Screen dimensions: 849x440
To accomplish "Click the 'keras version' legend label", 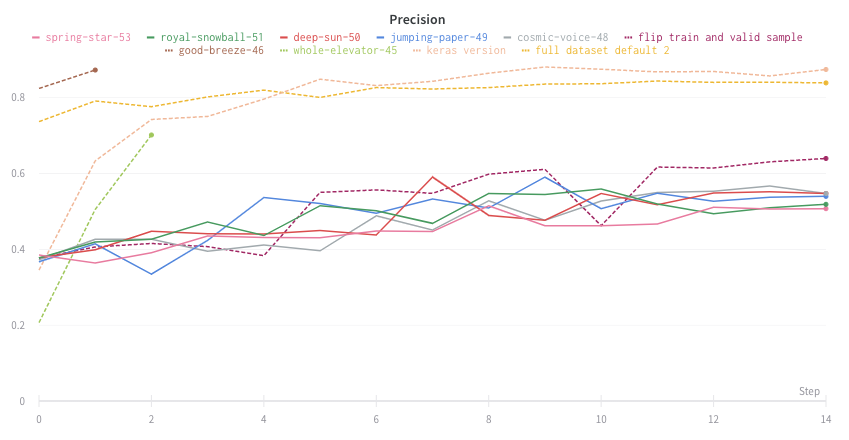I will pyautogui.click(x=465, y=51).
